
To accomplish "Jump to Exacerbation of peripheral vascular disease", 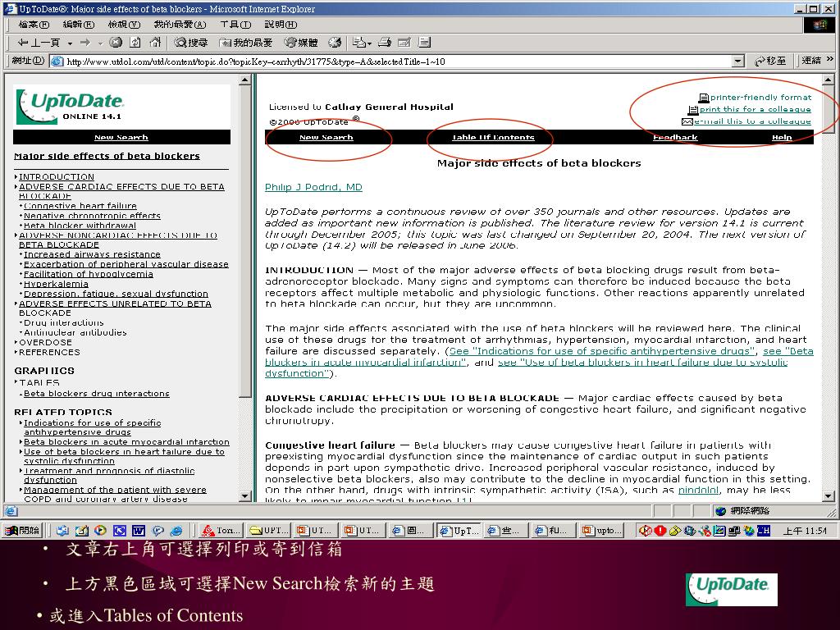I will pos(126,264).
